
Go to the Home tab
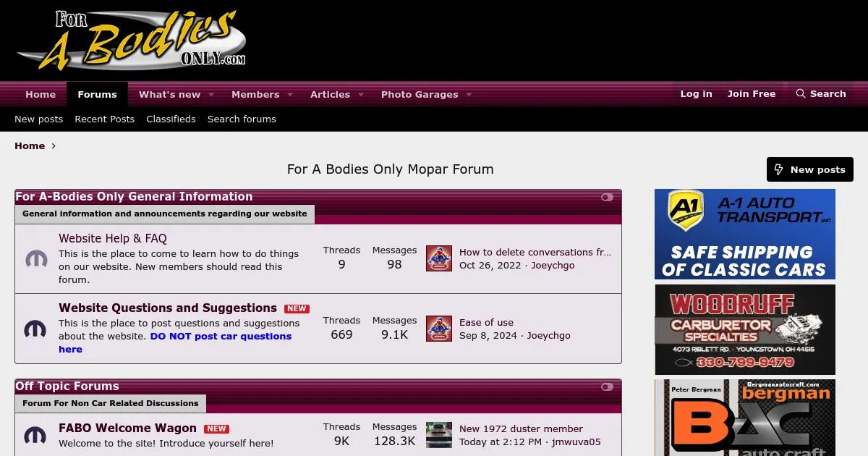[x=41, y=94]
